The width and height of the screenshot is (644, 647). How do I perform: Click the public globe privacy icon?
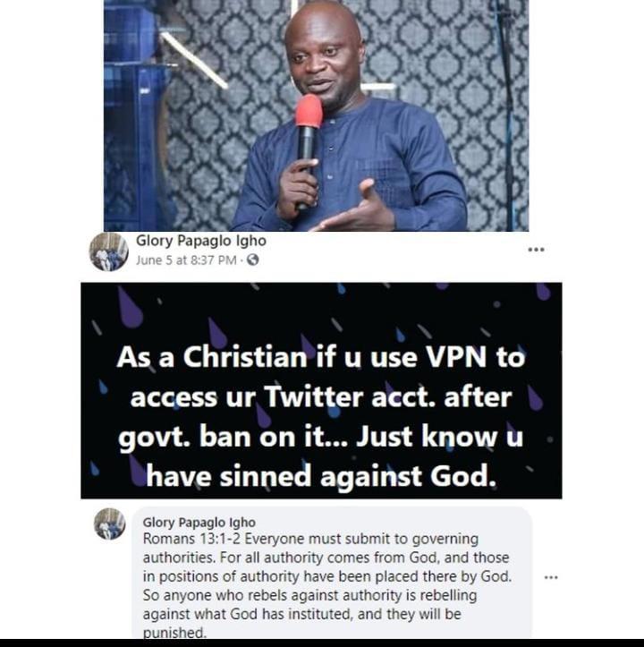click(252, 260)
